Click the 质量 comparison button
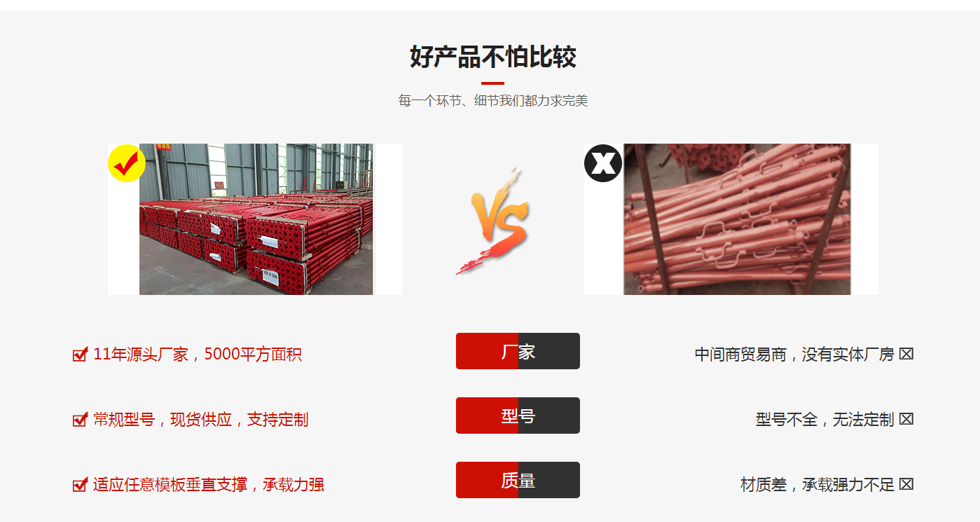Viewport: 980px width, 522px height. [518, 480]
